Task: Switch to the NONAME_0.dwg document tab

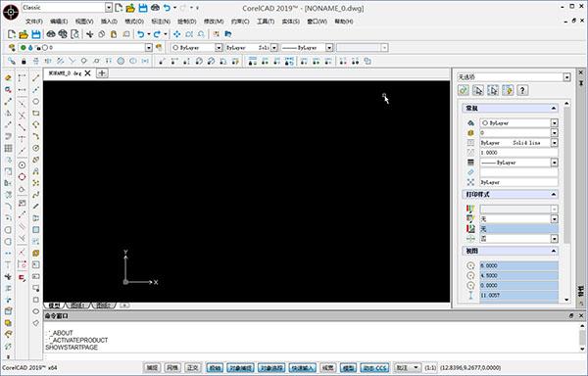Action: click(66, 73)
